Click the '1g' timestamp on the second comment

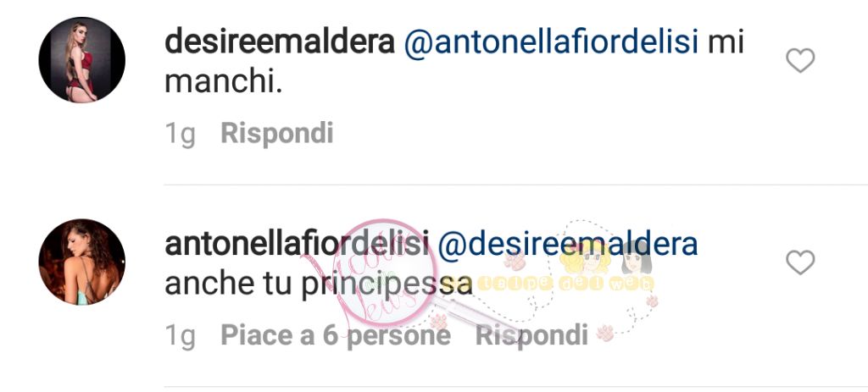(181, 336)
